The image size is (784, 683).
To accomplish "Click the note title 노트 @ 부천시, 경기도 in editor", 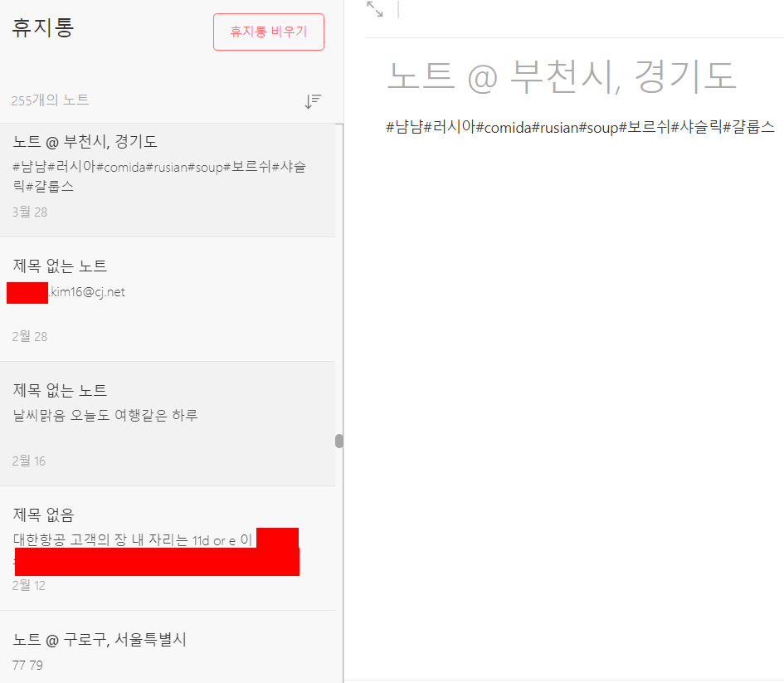I will [x=561, y=76].
